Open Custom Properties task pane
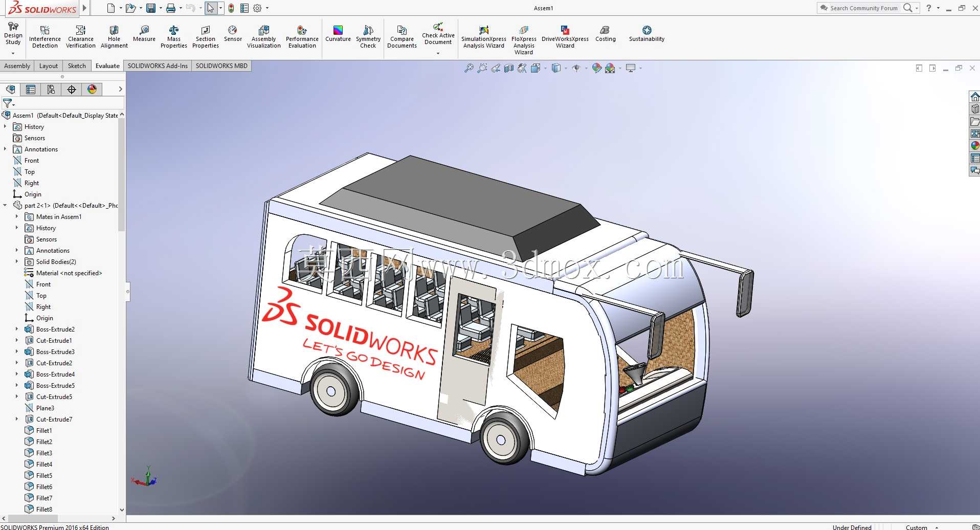This screenshot has height=530, width=980. (975, 158)
